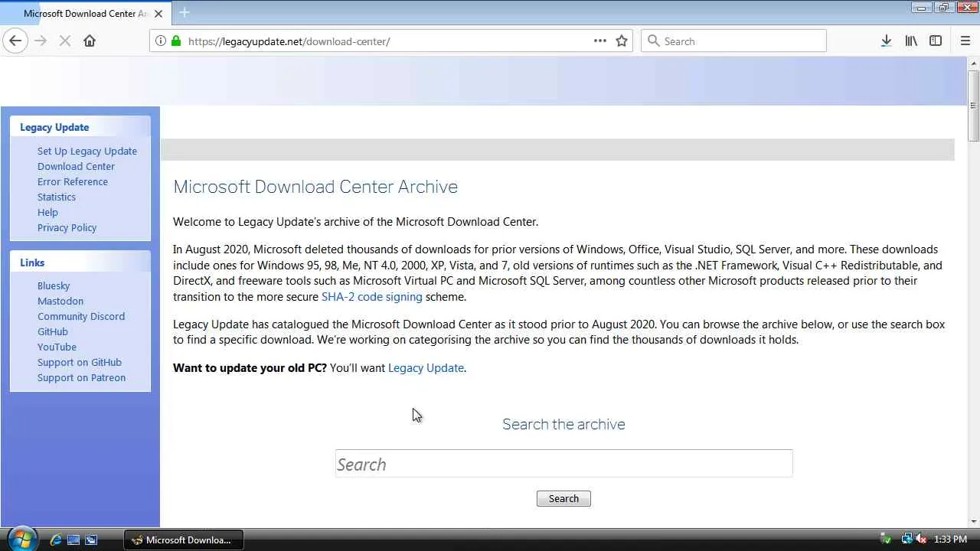
Task: Open the GitHub link in Links
Action: tap(53, 331)
